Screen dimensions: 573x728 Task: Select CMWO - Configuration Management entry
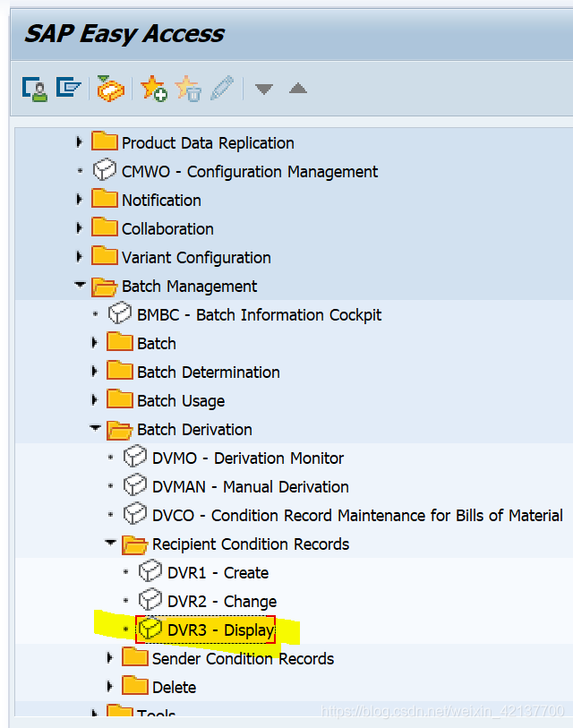click(250, 172)
